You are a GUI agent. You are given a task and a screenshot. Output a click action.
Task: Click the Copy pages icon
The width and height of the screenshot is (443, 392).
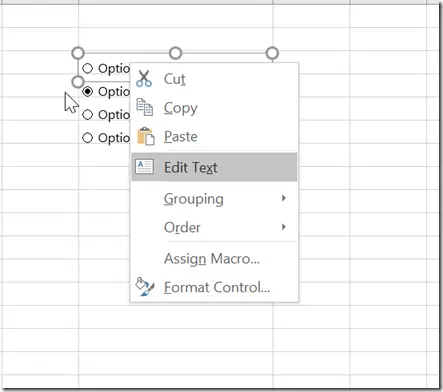point(145,107)
